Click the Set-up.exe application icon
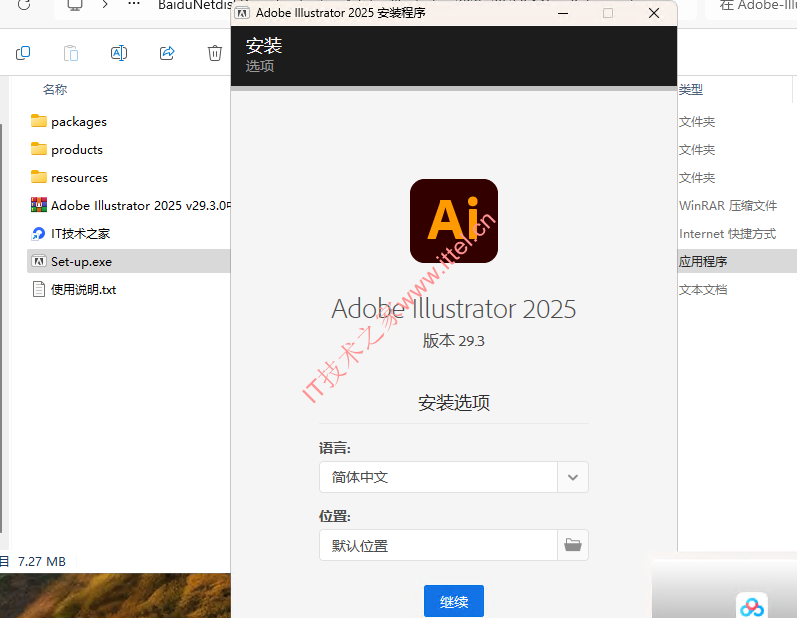Viewport: 797px width, 618px height. 39,261
